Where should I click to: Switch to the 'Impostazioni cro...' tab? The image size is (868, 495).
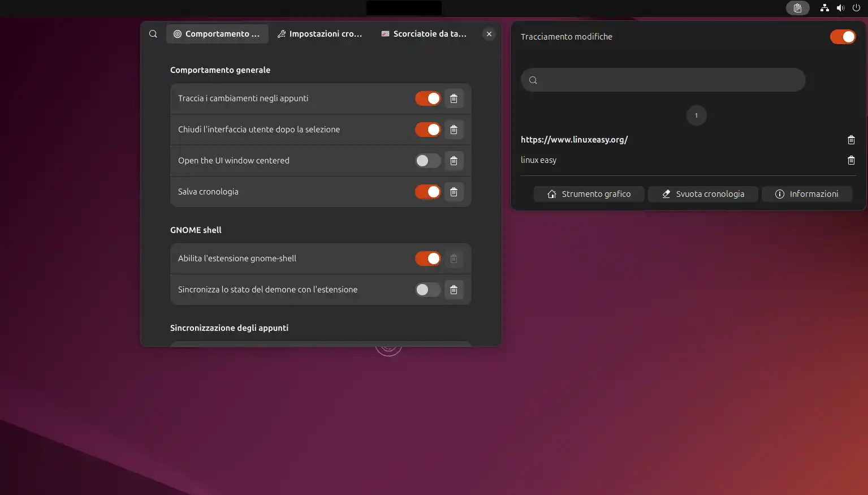[320, 33]
